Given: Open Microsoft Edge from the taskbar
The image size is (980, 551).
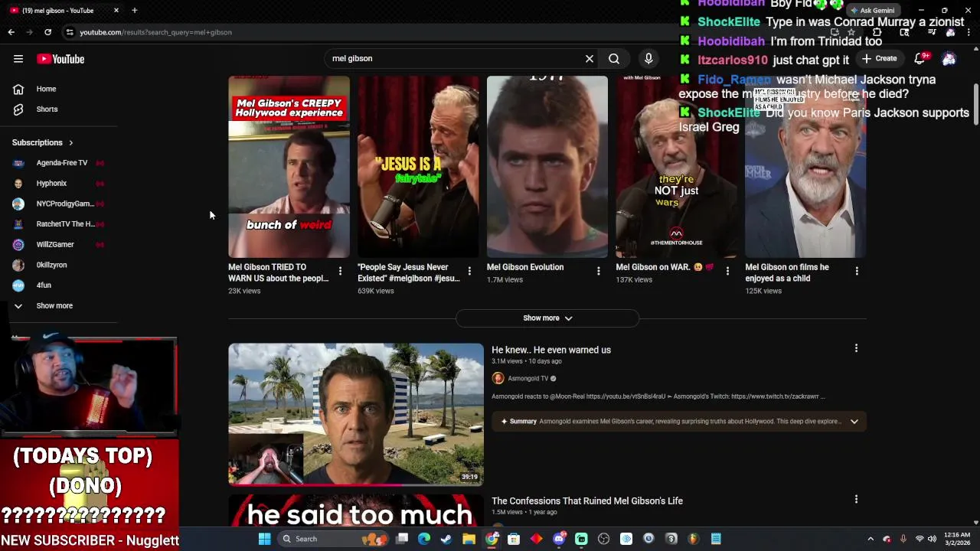Looking at the screenshot, I should pos(424,539).
